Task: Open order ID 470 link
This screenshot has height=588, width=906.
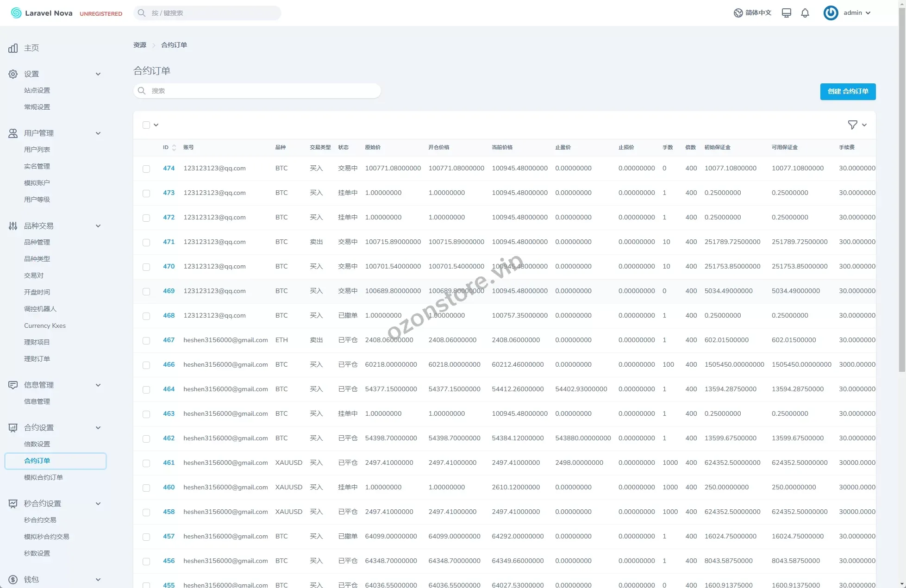Action: point(169,267)
